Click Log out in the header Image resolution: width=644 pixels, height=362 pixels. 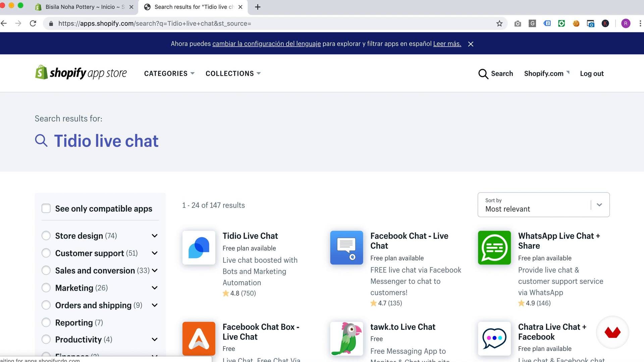pos(592,73)
